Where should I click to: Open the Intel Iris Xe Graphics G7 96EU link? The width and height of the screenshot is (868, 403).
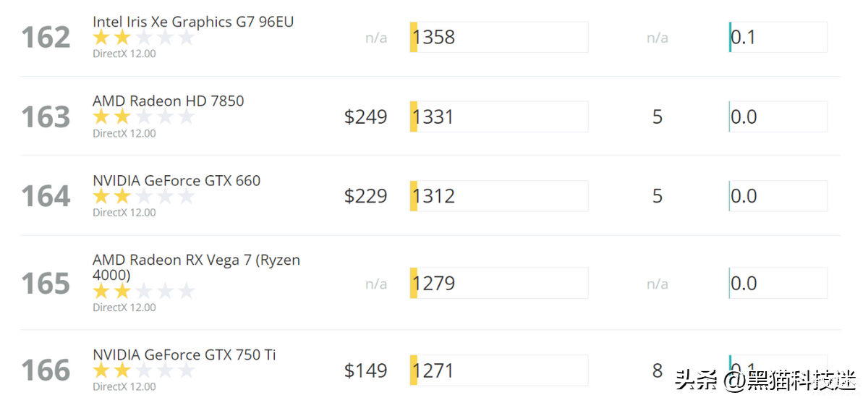pyautogui.click(x=193, y=22)
